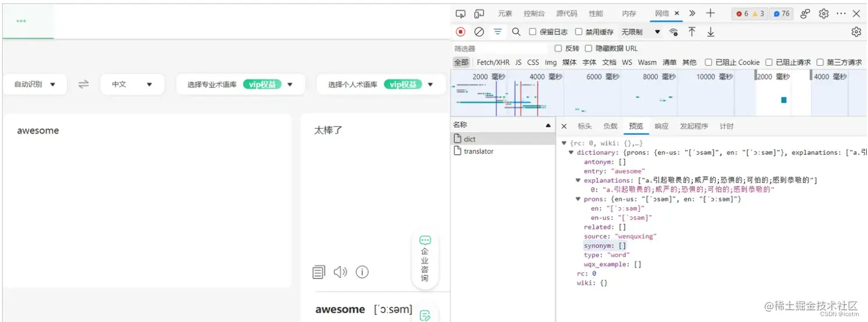
Task: Open 企业咨询 chat bubble button
Action: click(425, 260)
